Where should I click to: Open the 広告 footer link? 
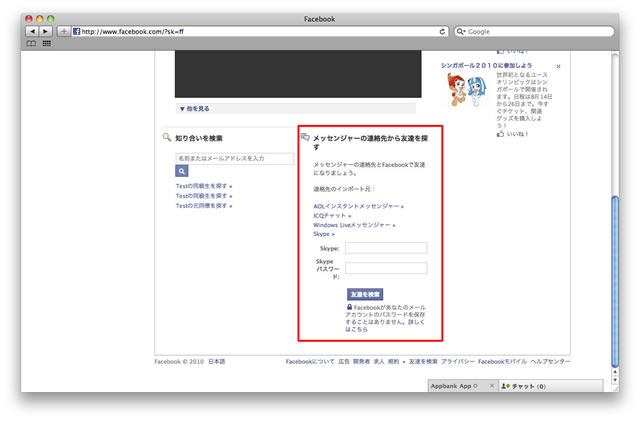(x=344, y=361)
